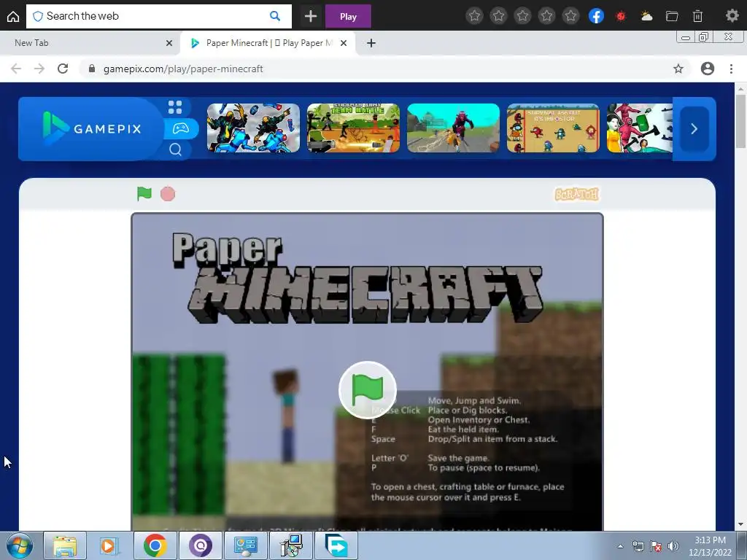Open the GamePix categories grid icon
This screenshot has height=560, width=747.
click(175, 107)
